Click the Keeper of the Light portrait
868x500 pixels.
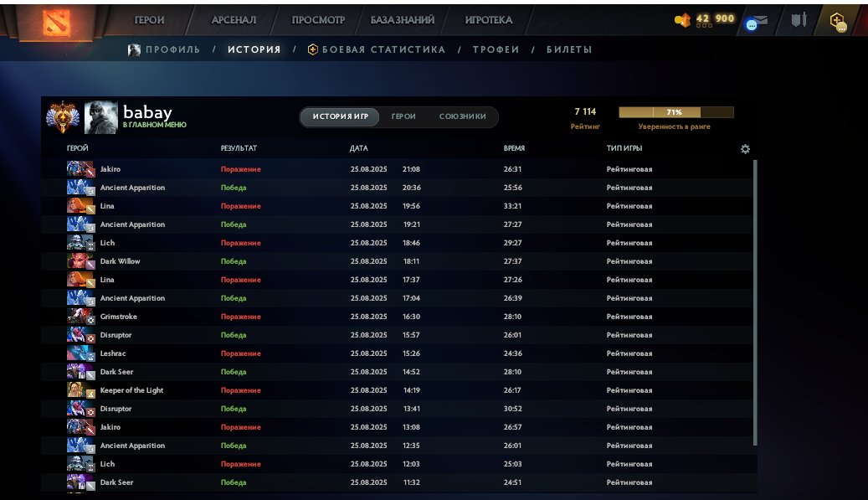pos(81,389)
